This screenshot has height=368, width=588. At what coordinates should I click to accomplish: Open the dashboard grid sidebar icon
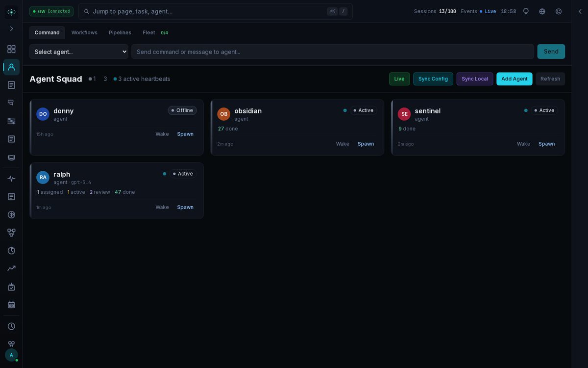(x=11, y=49)
